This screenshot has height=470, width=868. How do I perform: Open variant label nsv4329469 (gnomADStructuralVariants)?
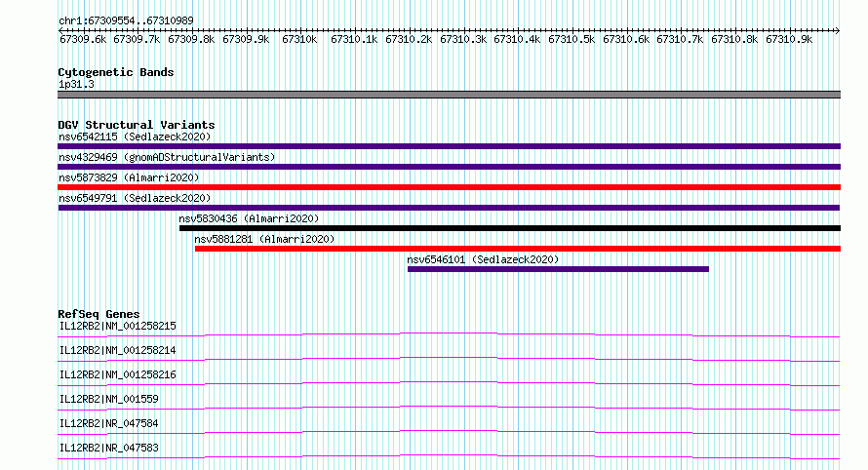(167, 157)
